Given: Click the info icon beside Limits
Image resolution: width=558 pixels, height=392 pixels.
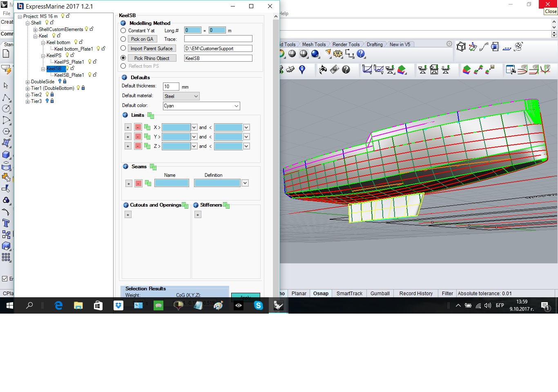Looking at the screenshot, I should click(125, 115).
